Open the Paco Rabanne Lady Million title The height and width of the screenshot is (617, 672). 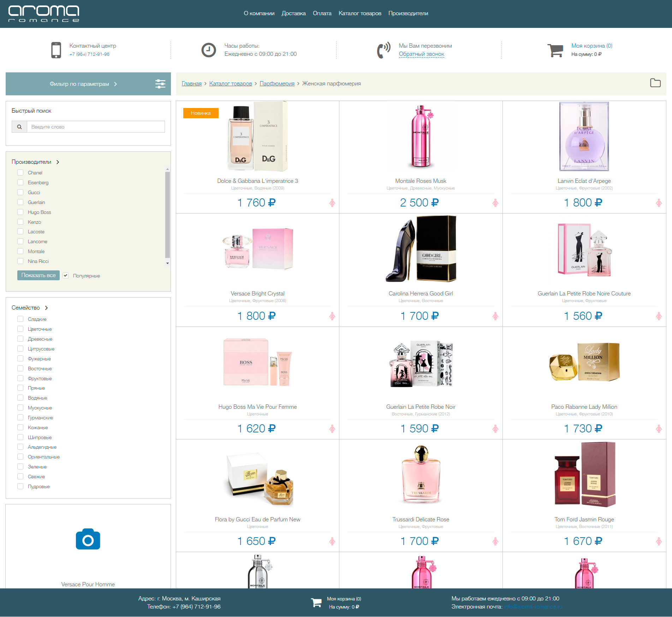point(584,407)
